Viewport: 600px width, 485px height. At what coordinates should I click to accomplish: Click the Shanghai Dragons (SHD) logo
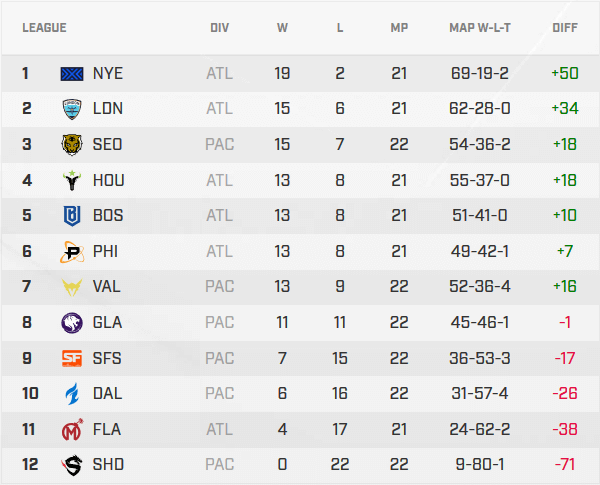point(73,464)
